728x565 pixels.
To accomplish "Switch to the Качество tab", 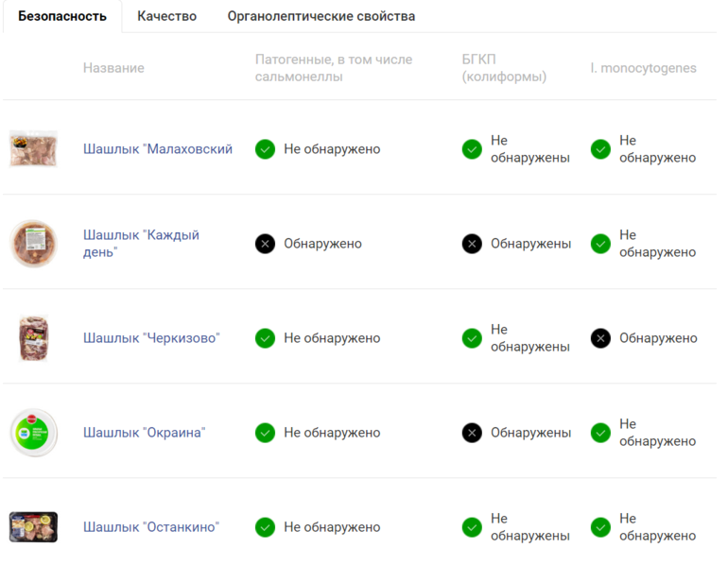I will (x=166, y=16).
